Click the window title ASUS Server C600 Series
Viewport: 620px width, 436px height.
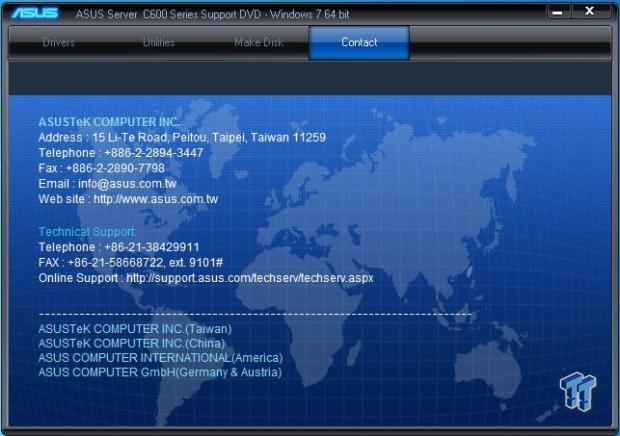212,15
